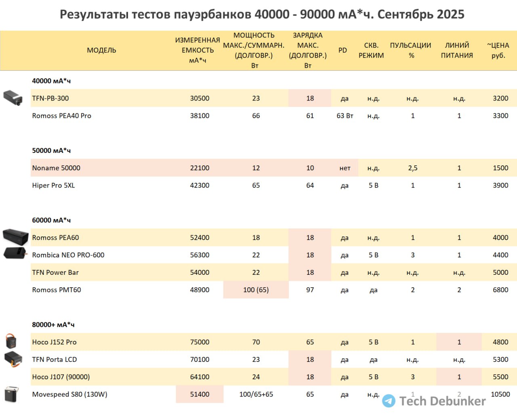
Task: Click the table title about September 2025 tests
Action: coord(262,15)
